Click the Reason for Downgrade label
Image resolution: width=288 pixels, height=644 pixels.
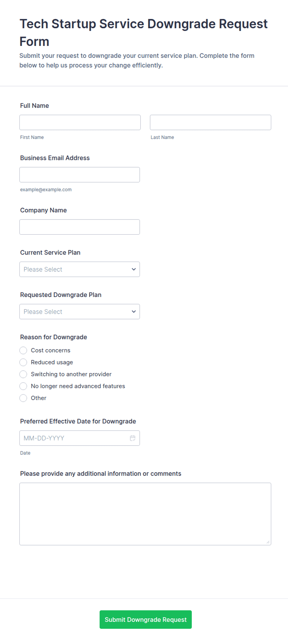click(x=54, y=337)
